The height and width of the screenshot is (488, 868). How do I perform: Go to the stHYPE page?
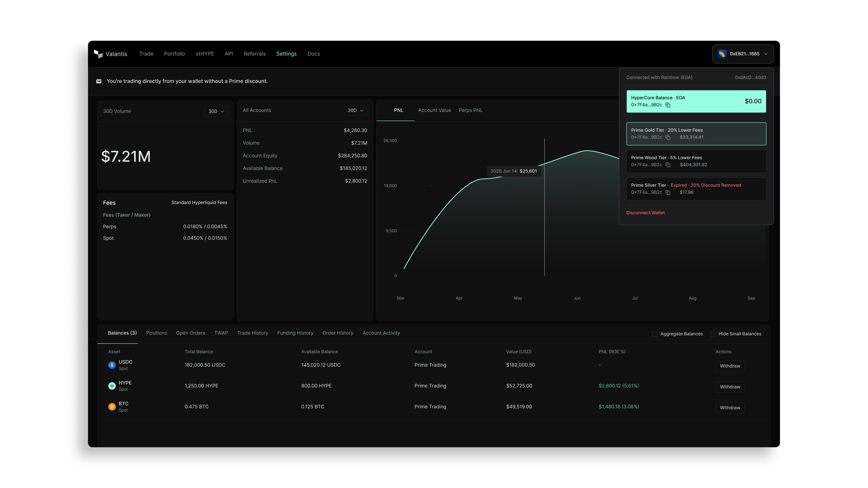205,54
